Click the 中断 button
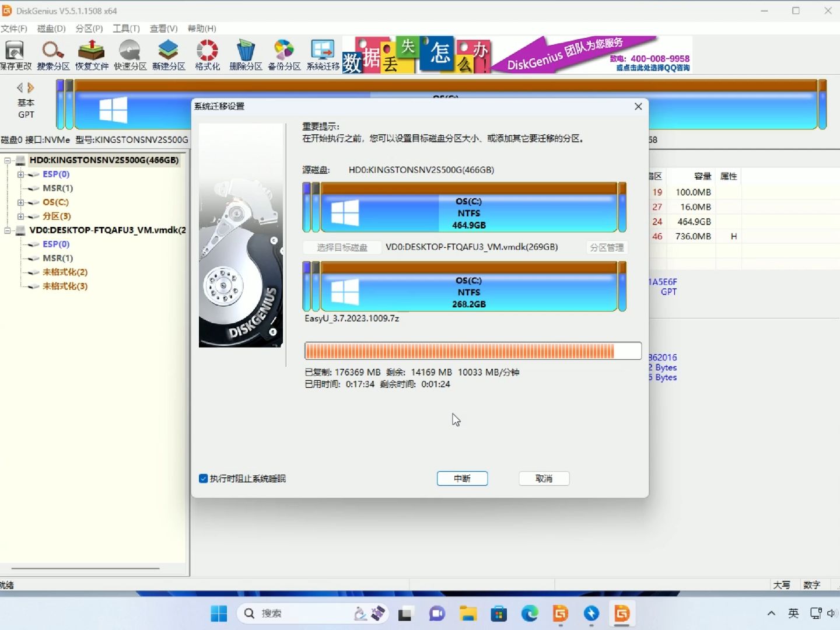This screenshot has height=630, width=840. tap(462, 478)
